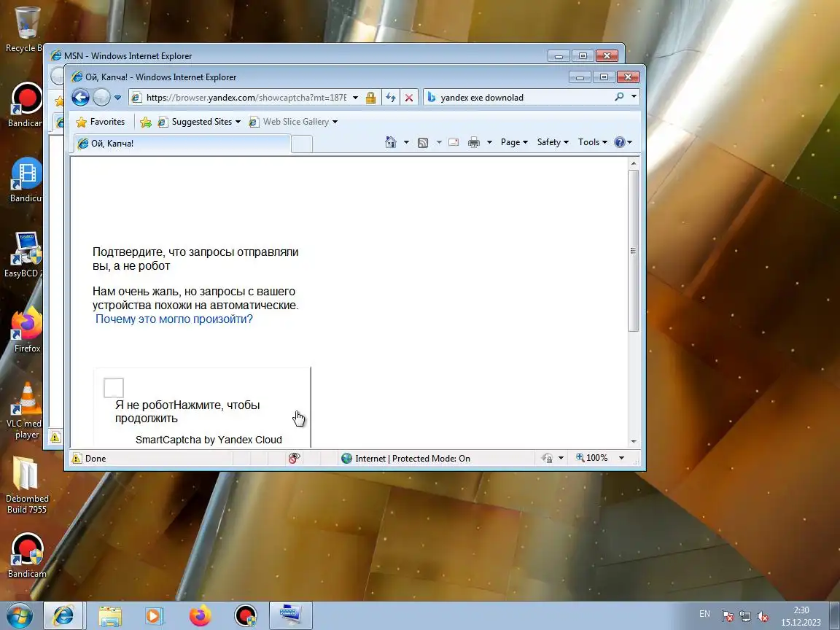This screenshot has width=840, height=630.
Task: Click the scrollbar down arrow
Action: pos(634,442)
